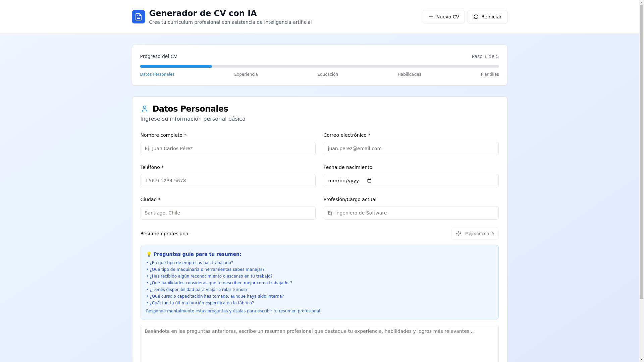Screen dimensions: 644x362
Task: Click '¿En qué tipo de empresas has trabajado?'
Action: pyautogui.click(x=191, y=263)
